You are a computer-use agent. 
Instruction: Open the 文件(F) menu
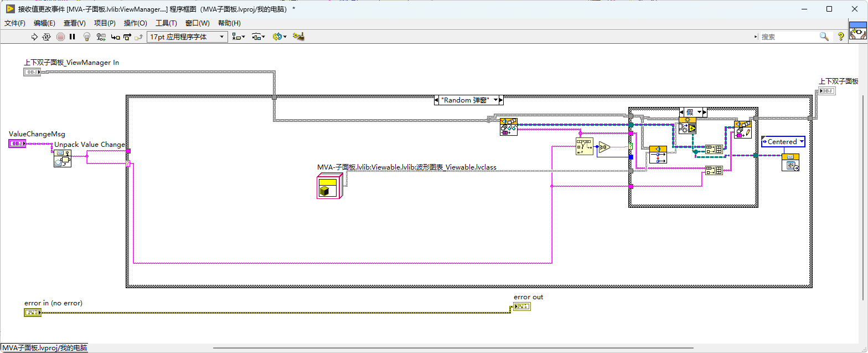15,23
